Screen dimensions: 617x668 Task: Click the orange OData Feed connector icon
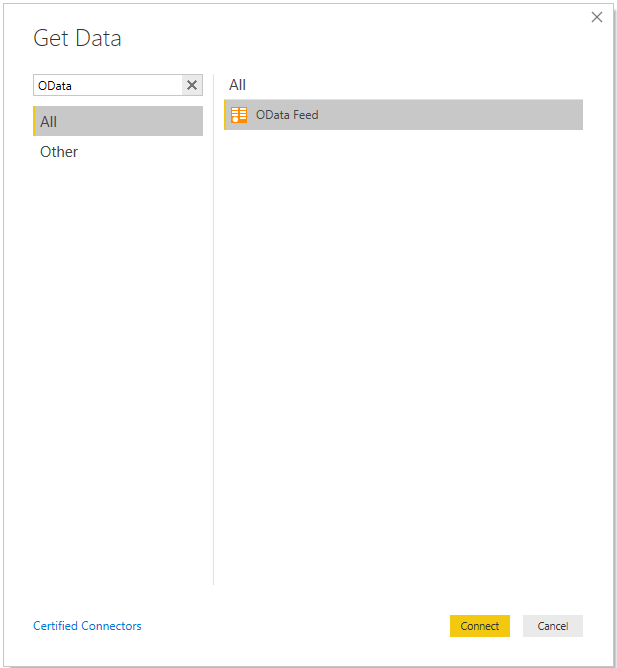(239, 115)
